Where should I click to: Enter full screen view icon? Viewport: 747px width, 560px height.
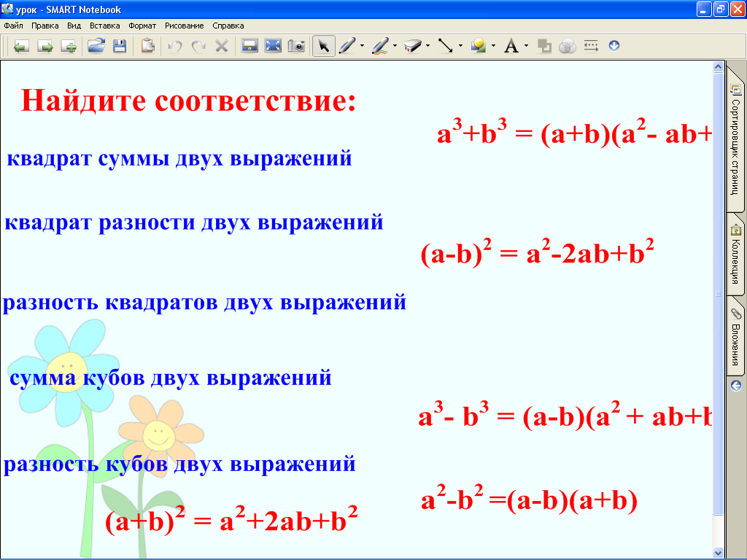(273, 46)
